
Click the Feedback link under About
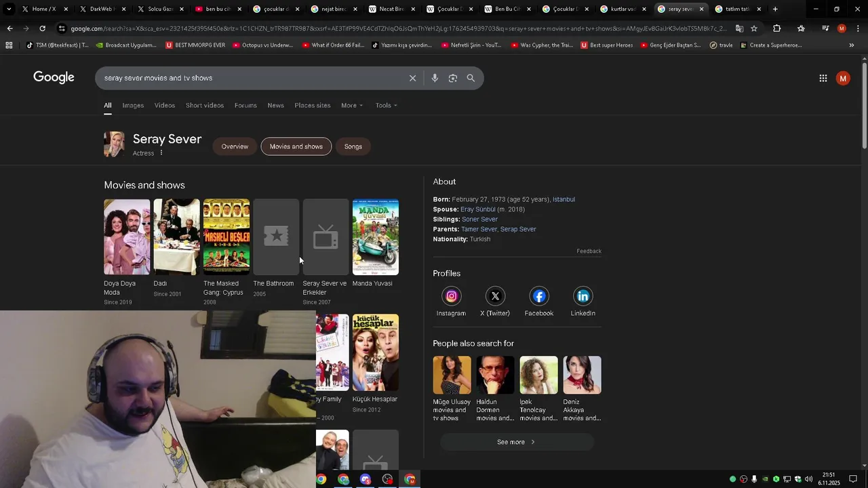[x=589, y=251]
